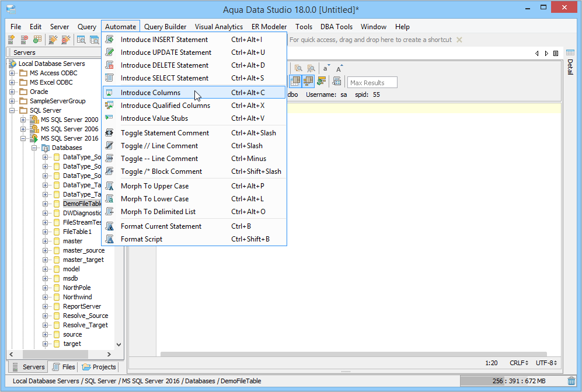
Task: Collapse the MS SQL Server 2016 node
Action: point(23,138)
